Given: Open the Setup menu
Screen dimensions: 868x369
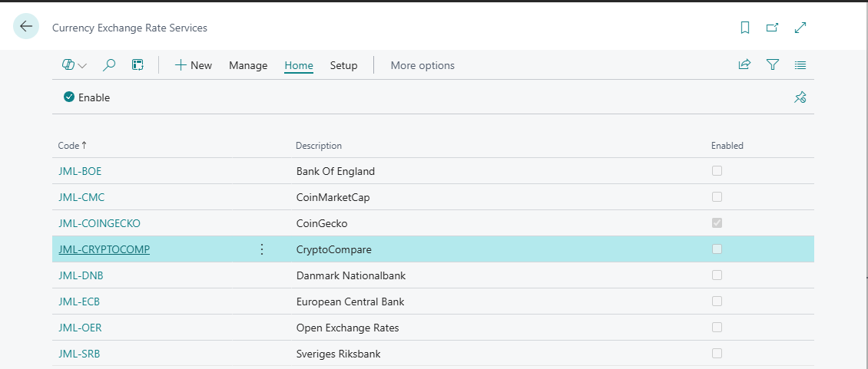Looking at the screenshot, I should [343, 65].
